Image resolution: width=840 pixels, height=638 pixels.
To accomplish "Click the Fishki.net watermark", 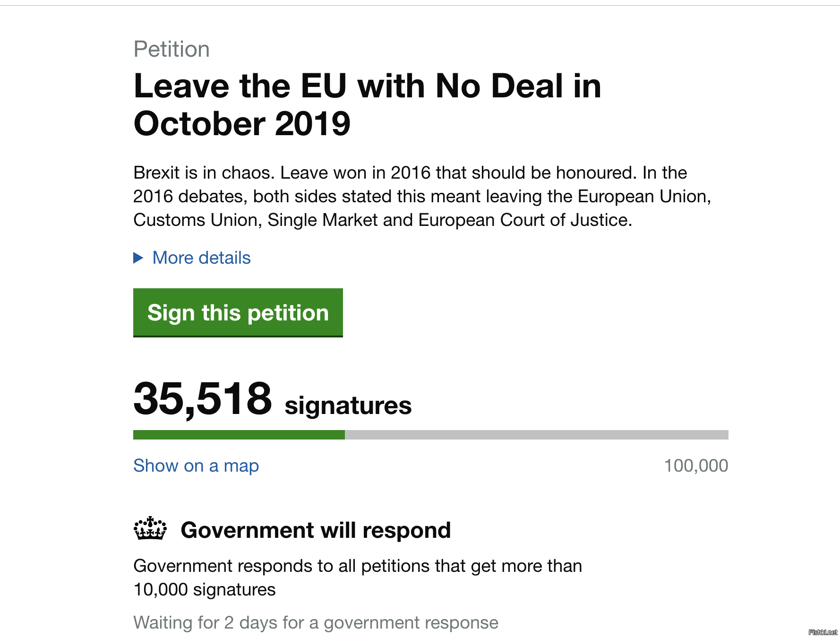I will (823, 632).
